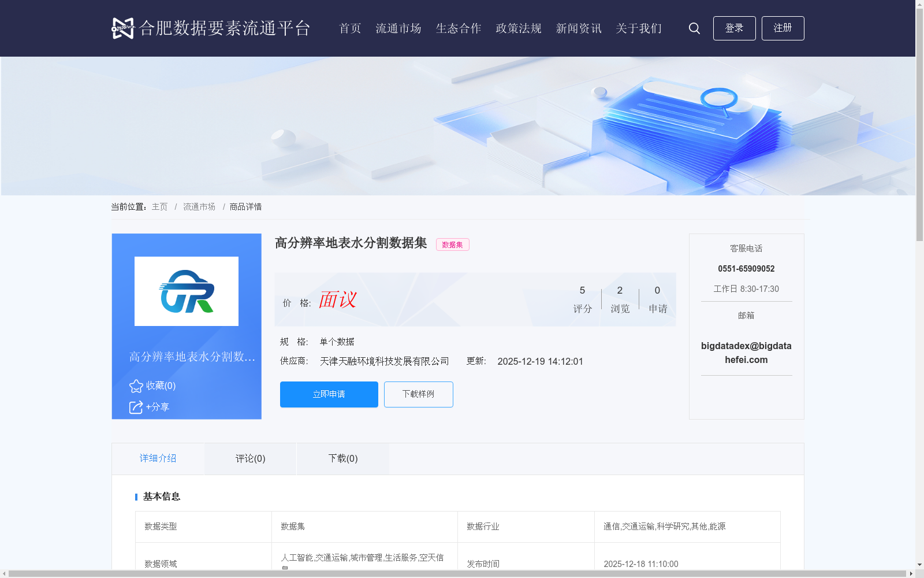This screenshot has width=924, height=578.
Task: Click the vertical scrollbar up arrow
Action: tap(919, 4)
